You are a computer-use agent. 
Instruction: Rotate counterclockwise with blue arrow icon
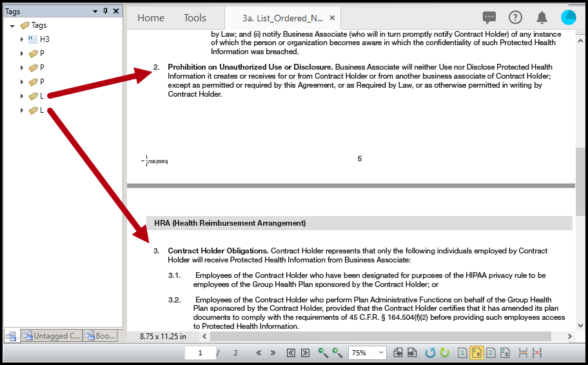[430, 353]
